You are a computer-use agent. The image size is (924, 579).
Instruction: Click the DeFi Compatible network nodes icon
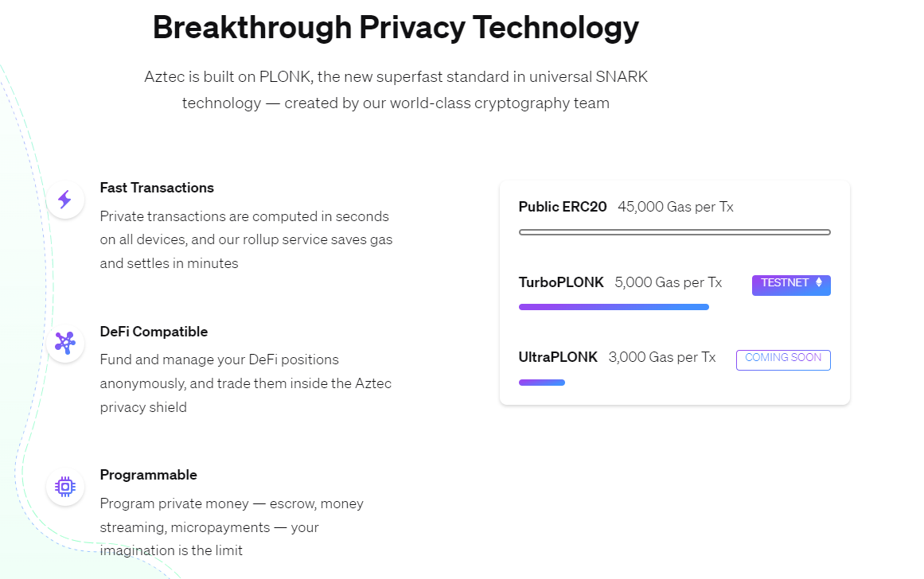pyautogui.click(x=64, y=343)
